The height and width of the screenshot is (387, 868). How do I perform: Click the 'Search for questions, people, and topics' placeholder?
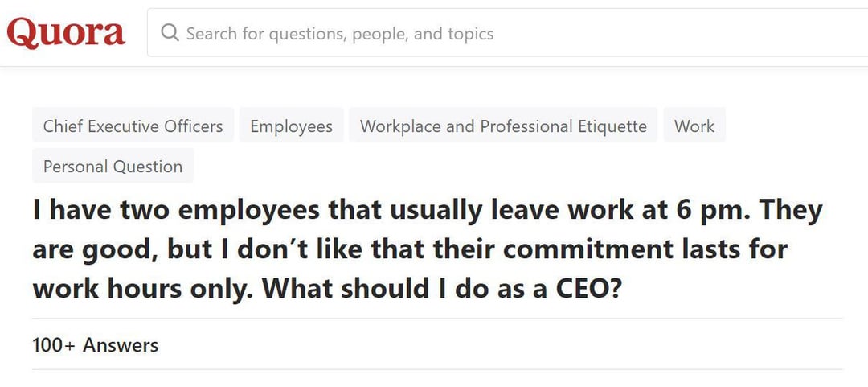click(339, 34)
